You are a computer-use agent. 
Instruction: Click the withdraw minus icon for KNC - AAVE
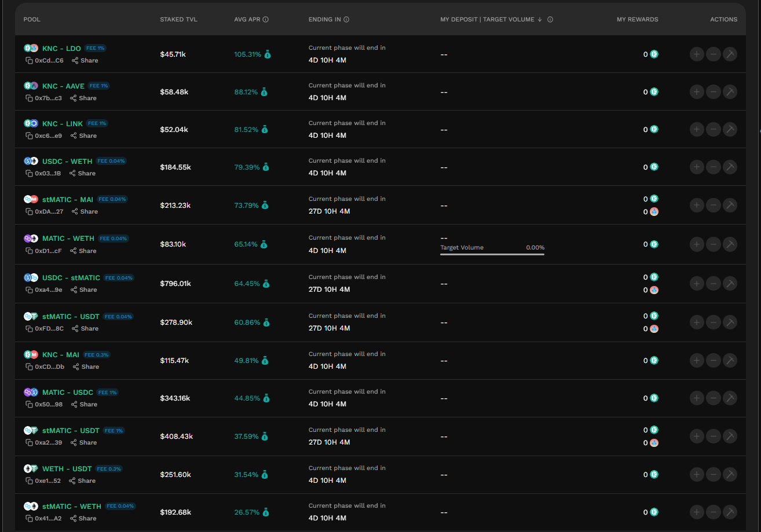pyautogui.click(x=714, y=92)
